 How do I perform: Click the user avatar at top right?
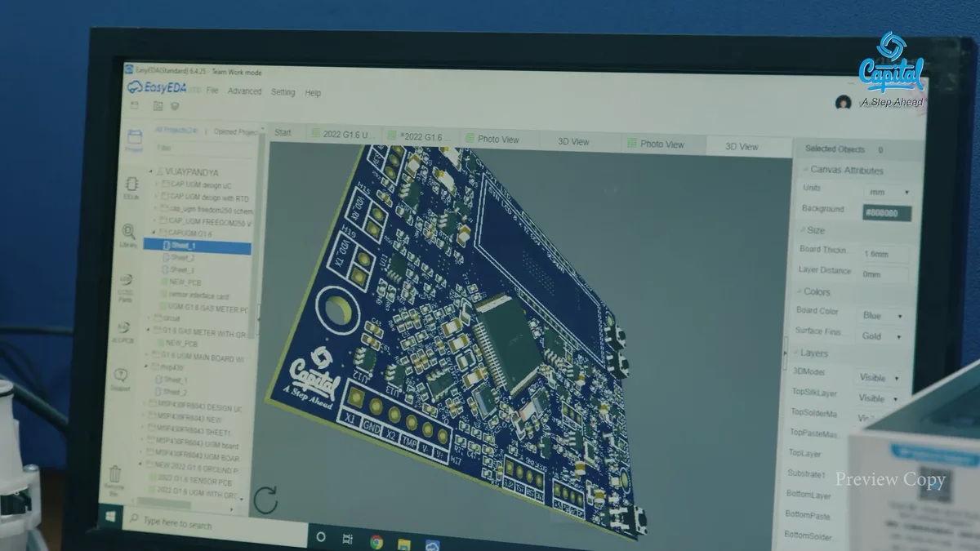[844, 103]
